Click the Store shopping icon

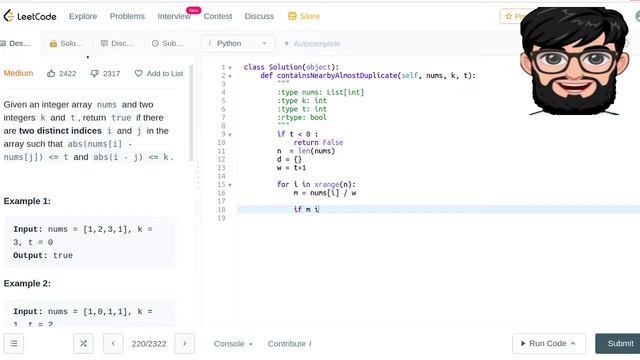[x=292, y=16]
